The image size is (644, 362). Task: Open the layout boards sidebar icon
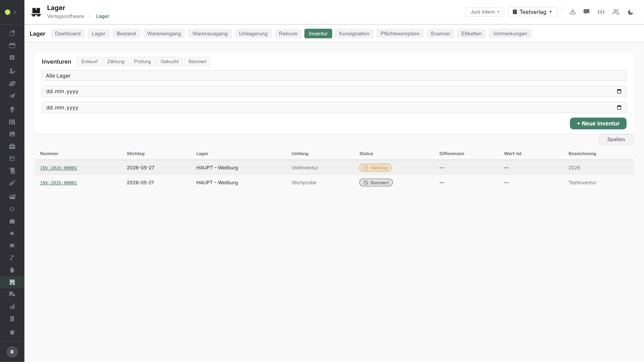pos(12,57)
